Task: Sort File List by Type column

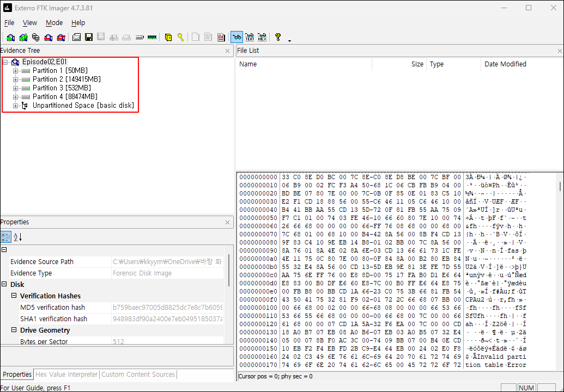Action: [x=454, y=64]
